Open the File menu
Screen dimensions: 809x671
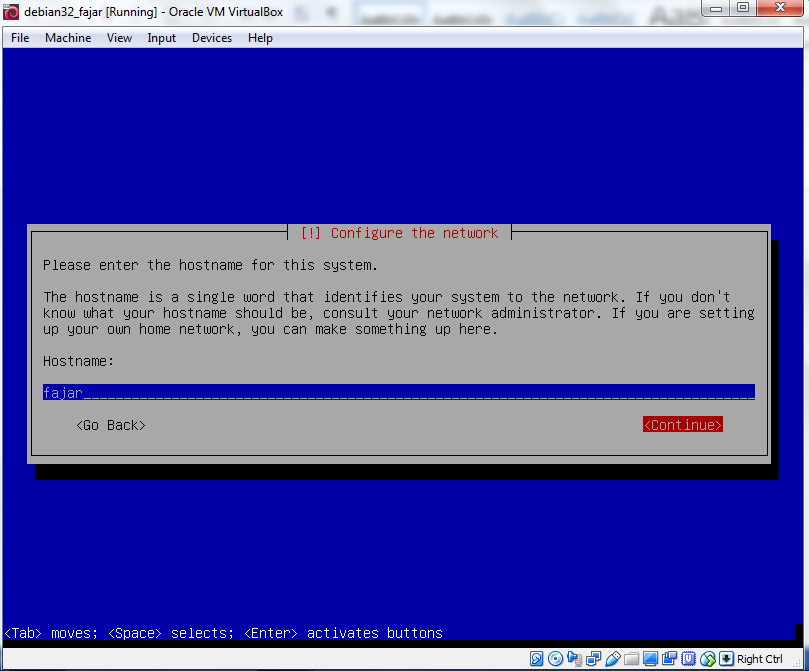click(x=20, y=38)
